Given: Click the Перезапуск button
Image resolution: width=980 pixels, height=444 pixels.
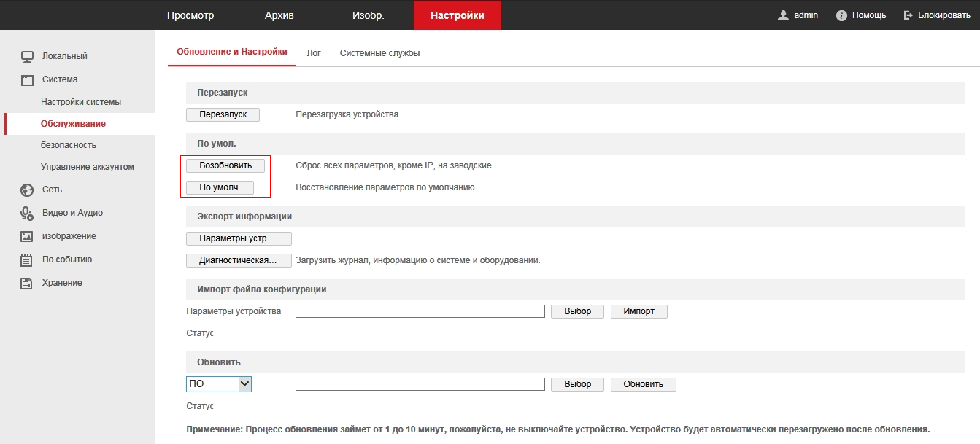Looking at the screenshot, I should 223,114.
